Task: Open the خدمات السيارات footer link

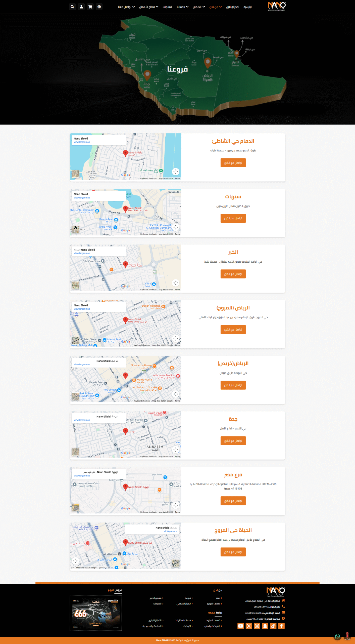Action: click(x=214, y=620)
